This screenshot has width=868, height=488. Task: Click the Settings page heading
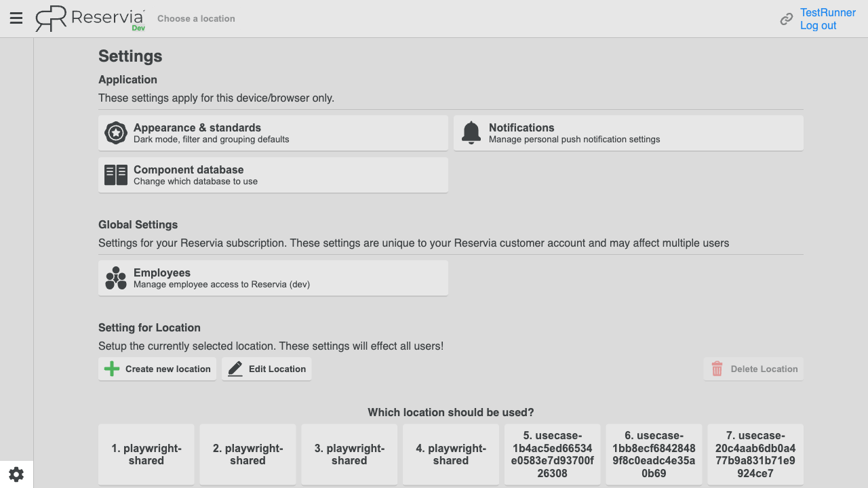[130, 56]
